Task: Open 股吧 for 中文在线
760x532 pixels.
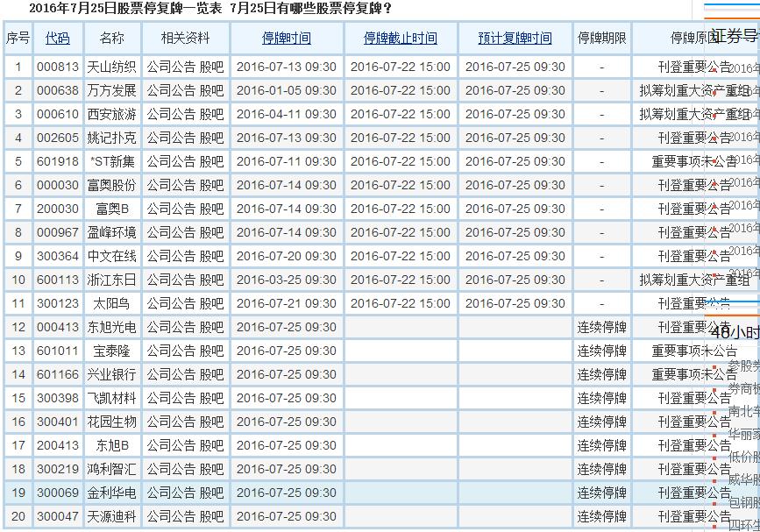Action: click(211, 257)
